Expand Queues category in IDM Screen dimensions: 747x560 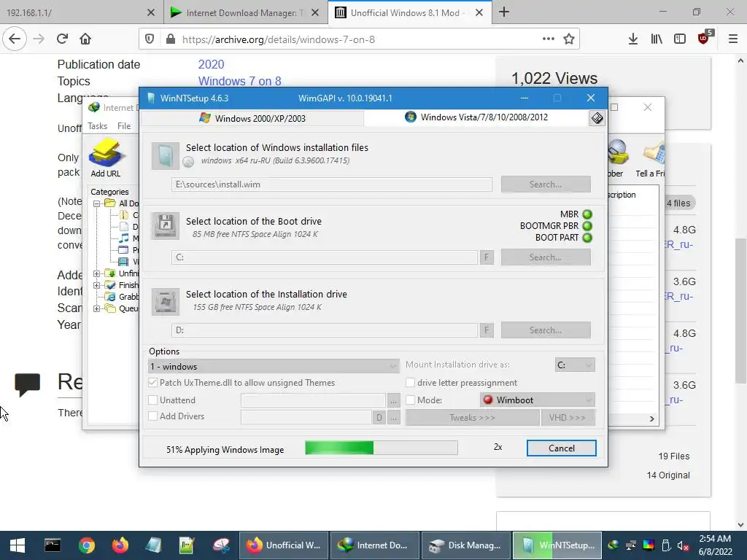[x=97, y=308]
